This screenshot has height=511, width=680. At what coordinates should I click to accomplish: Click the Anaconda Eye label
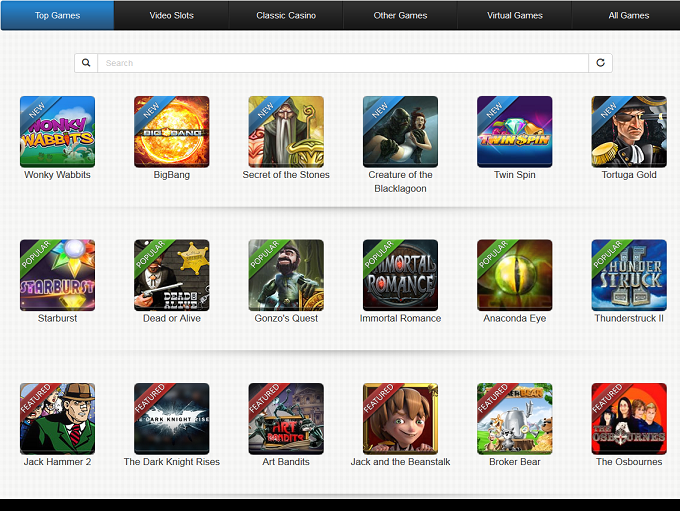515,318
